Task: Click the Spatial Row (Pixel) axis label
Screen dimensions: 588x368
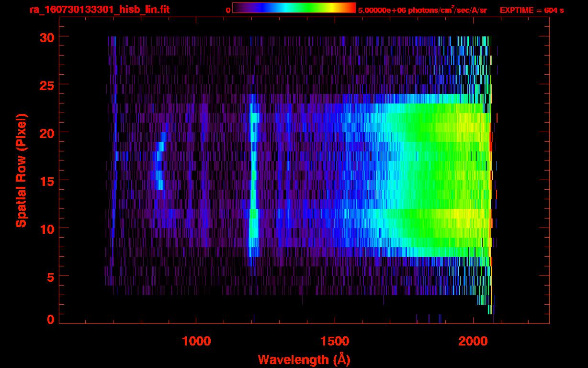Action: coord(22,170)
